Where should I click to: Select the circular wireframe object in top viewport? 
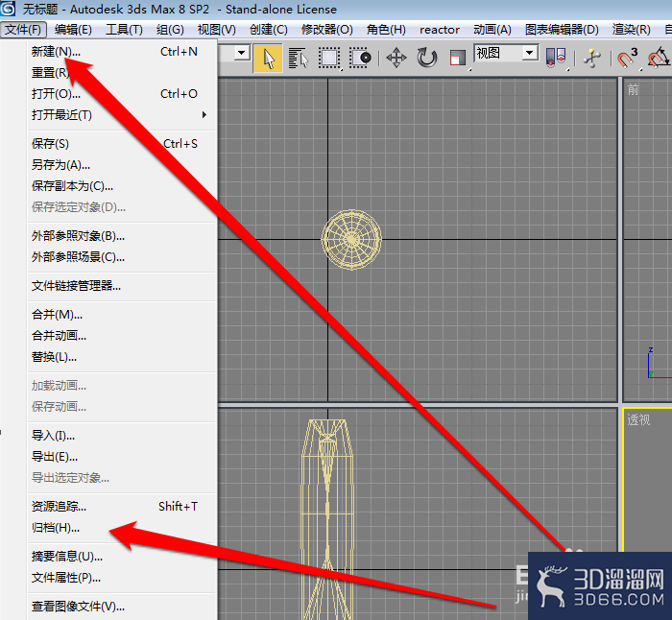[x=351, y=240]
